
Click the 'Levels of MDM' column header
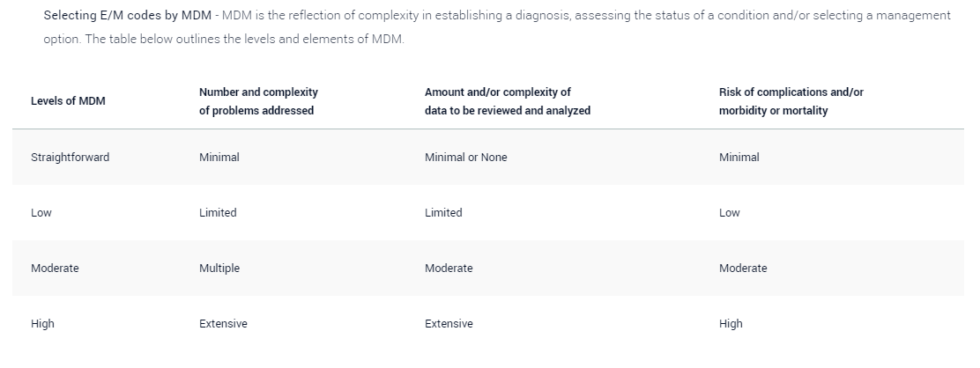pos(68,101)
